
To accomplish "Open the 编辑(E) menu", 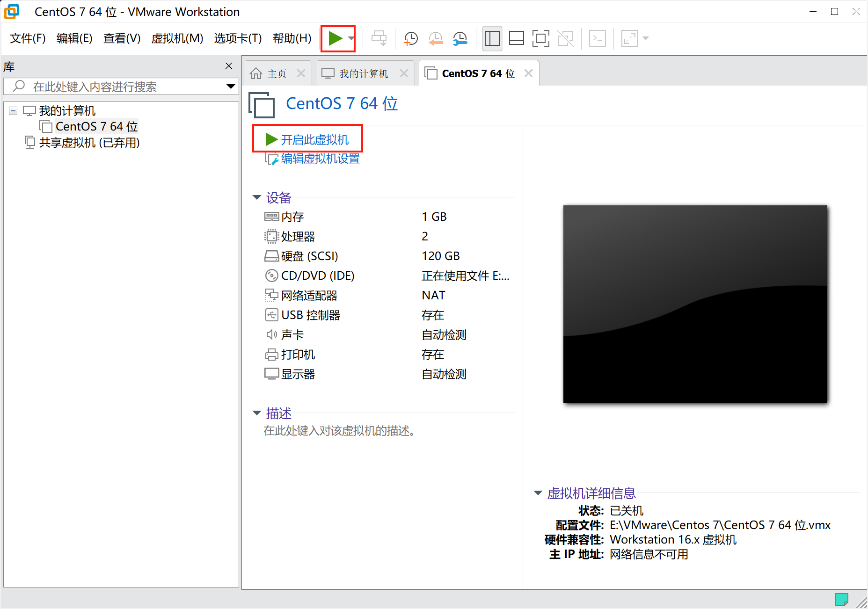I will point(74,38).
